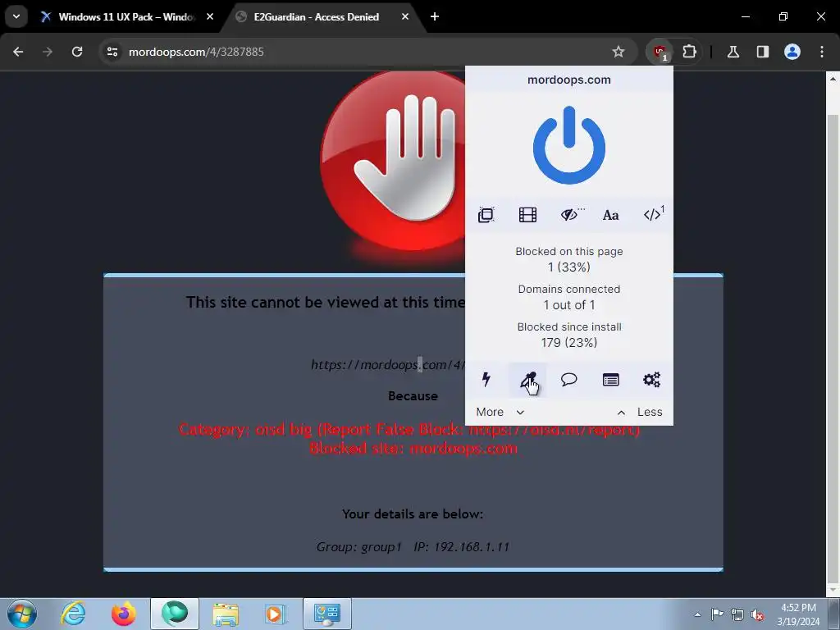Open Chrome three-dot menu

coord(822,52)
